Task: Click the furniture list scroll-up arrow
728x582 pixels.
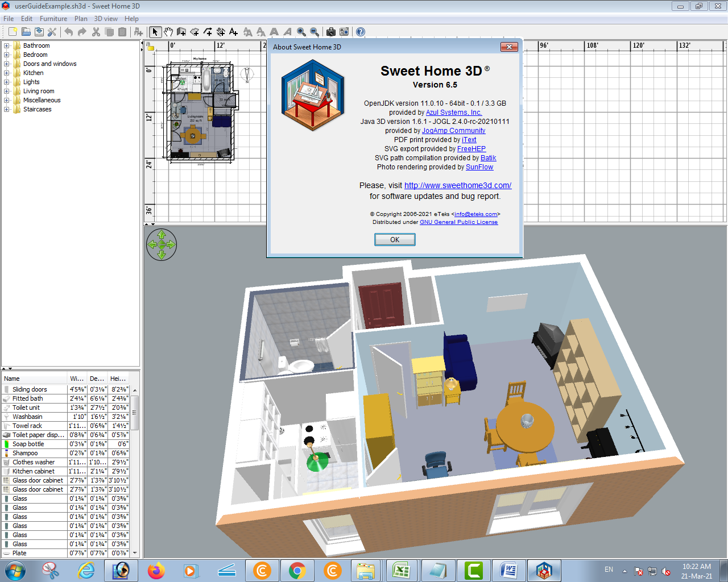Action: coord(135,390)
